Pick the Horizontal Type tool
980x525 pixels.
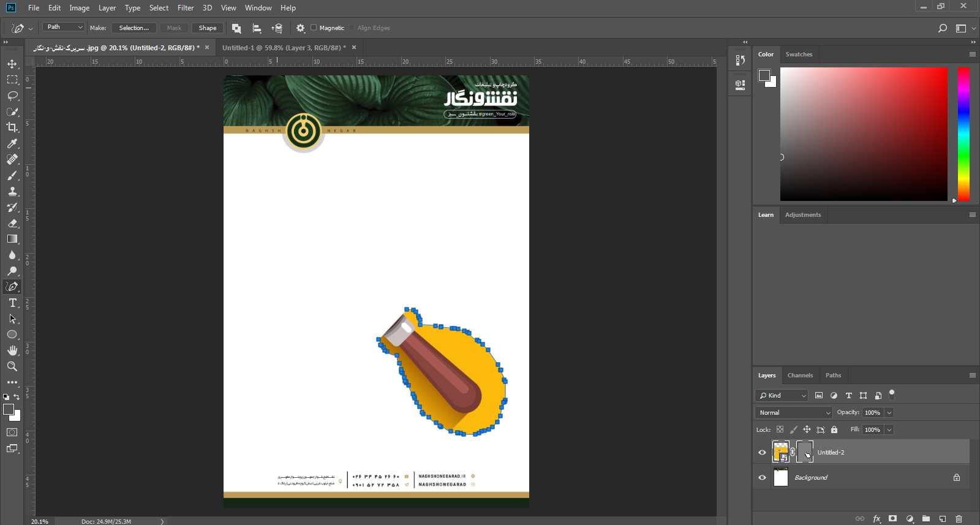coord(12,303)
